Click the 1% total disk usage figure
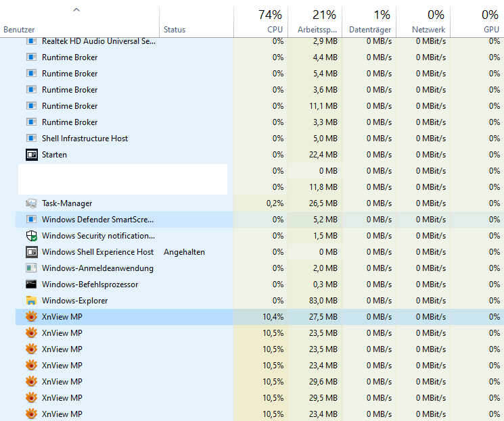Viewport: 504px width, 421px height. [382, 15]
